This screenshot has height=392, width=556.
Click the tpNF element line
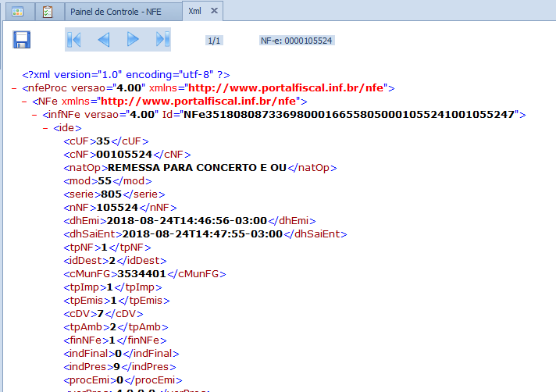point(107,248)
